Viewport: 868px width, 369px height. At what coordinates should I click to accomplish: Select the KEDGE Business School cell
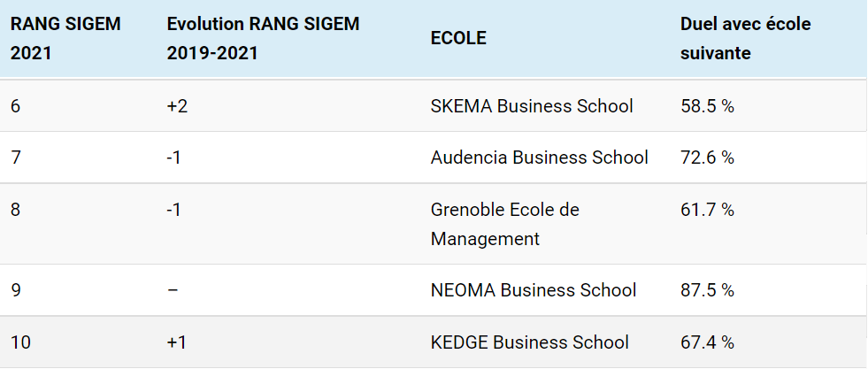point(529,342)
